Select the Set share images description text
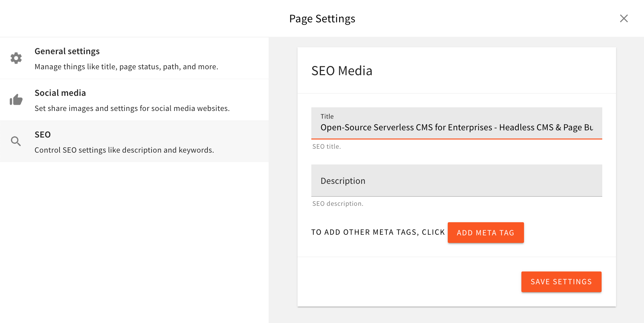644x323 pixels. pos(132,108)
